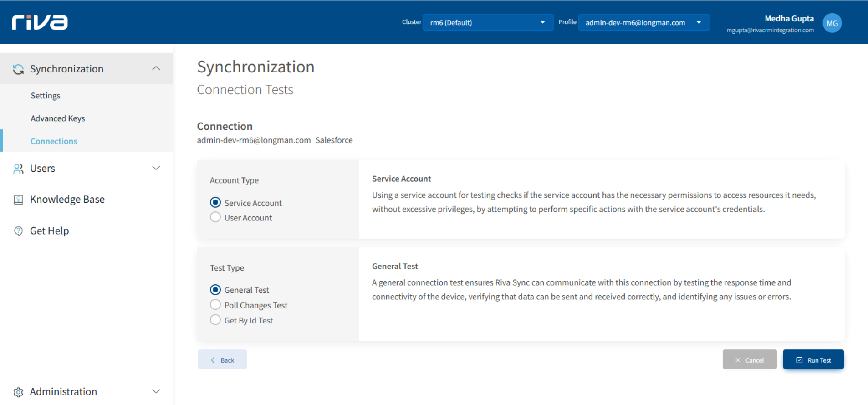Screen dimensions: 868x405
Task: Click the Synchronization sidebar heading
Action: (66, 69)
